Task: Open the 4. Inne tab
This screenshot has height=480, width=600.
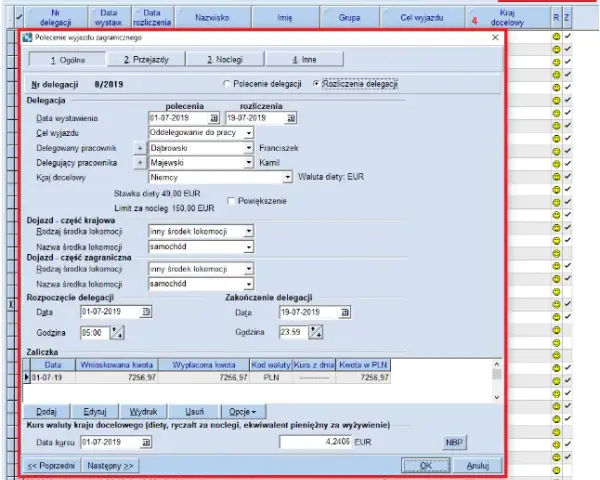Action: click(304, 60)
